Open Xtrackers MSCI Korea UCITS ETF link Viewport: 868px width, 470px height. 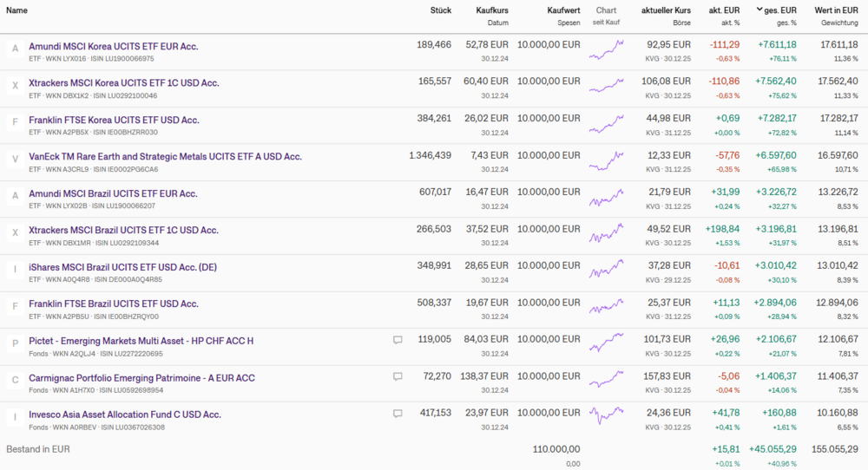124,83
